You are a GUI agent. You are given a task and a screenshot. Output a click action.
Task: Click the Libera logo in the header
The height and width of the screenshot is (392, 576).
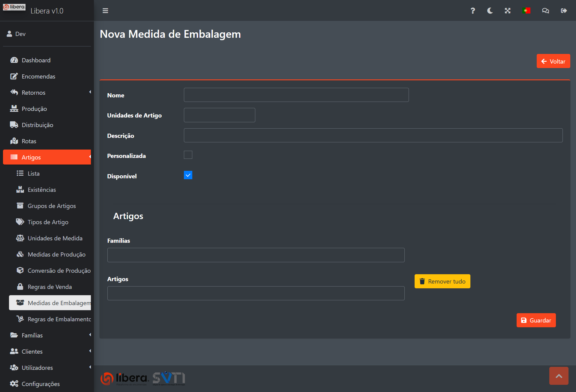click(14, 7)
